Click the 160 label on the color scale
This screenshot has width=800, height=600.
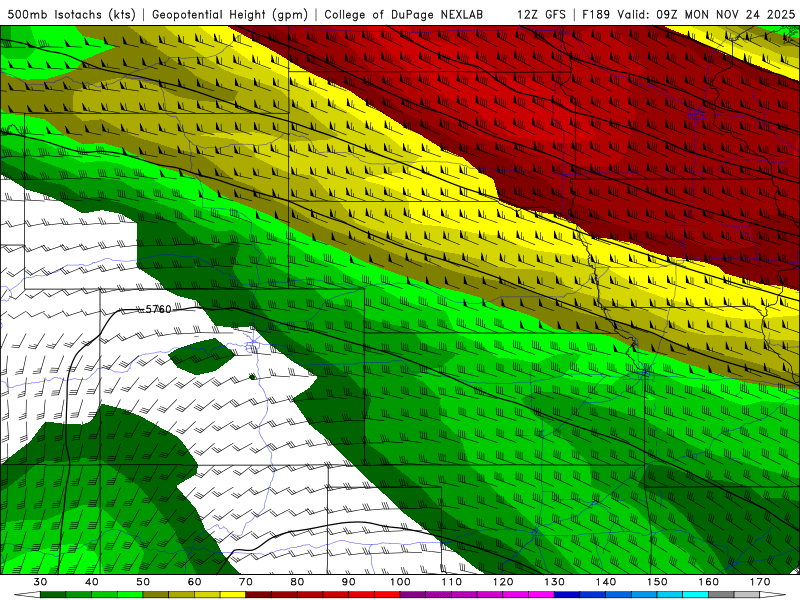709,582
